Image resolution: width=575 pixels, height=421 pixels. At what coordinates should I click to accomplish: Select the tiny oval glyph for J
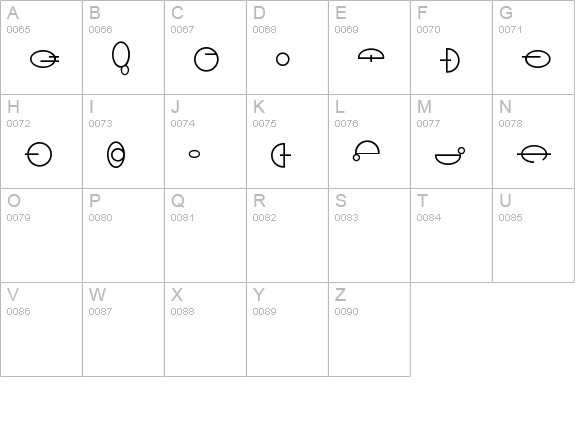[194, 154]
